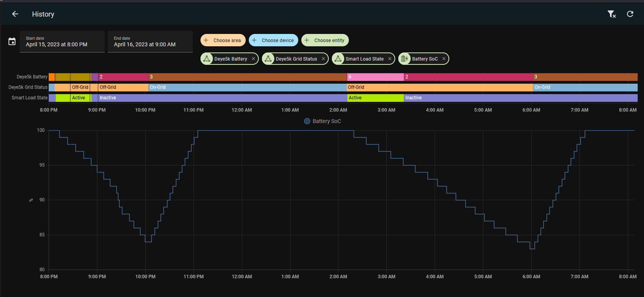
Task: Remove the Deye5k Grid Status chip
Action: (323, 59)
